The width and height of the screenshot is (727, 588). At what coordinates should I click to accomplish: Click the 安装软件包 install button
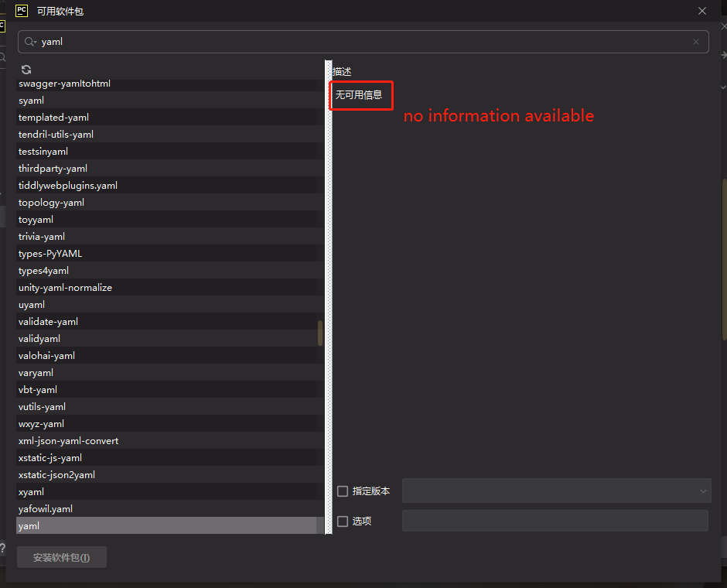tap(61, 557)
